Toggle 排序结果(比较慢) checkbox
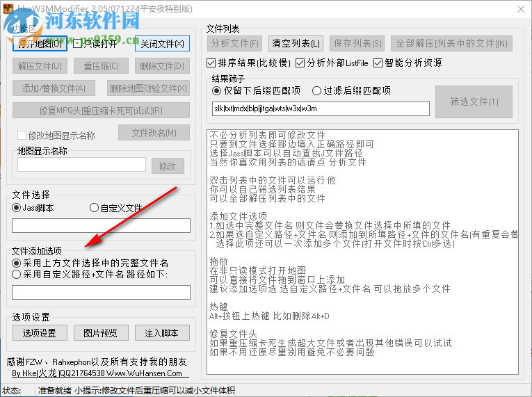Image resolution: width=532 pixels, height=397 pixels. (211, 63)
